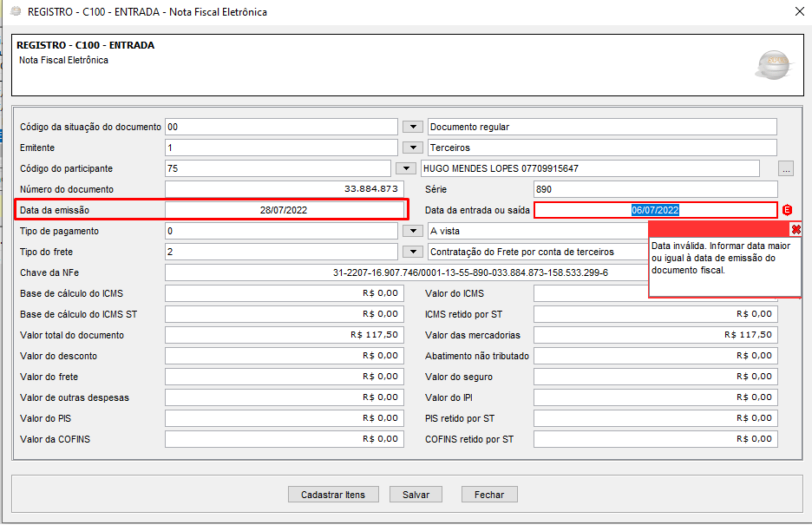Focus the Data da entrada ou saída field
This screenshot has width=812, height=525.
coord(656,210)
